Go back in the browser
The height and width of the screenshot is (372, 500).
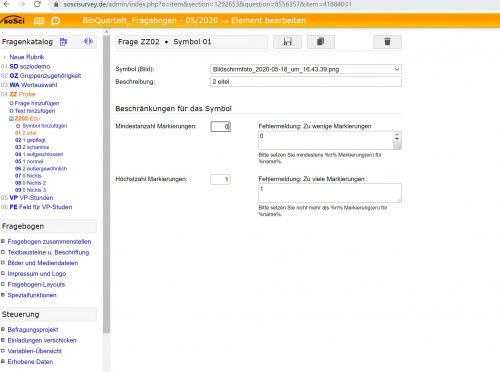[7, 4]
